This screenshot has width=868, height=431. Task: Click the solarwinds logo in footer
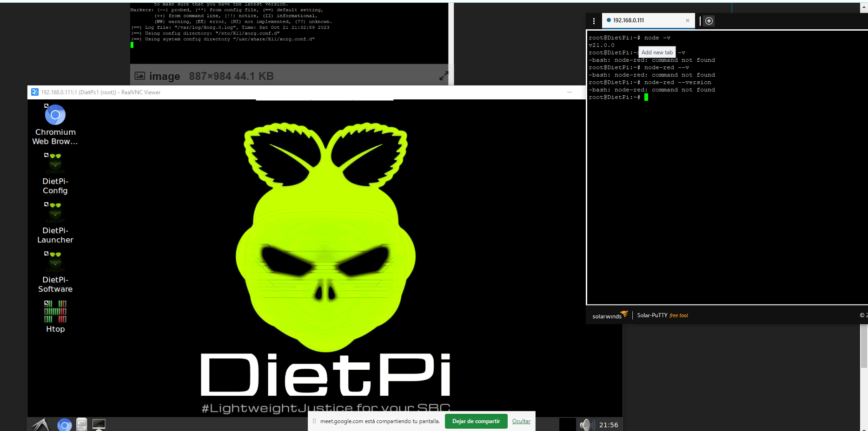coord(610,315)
